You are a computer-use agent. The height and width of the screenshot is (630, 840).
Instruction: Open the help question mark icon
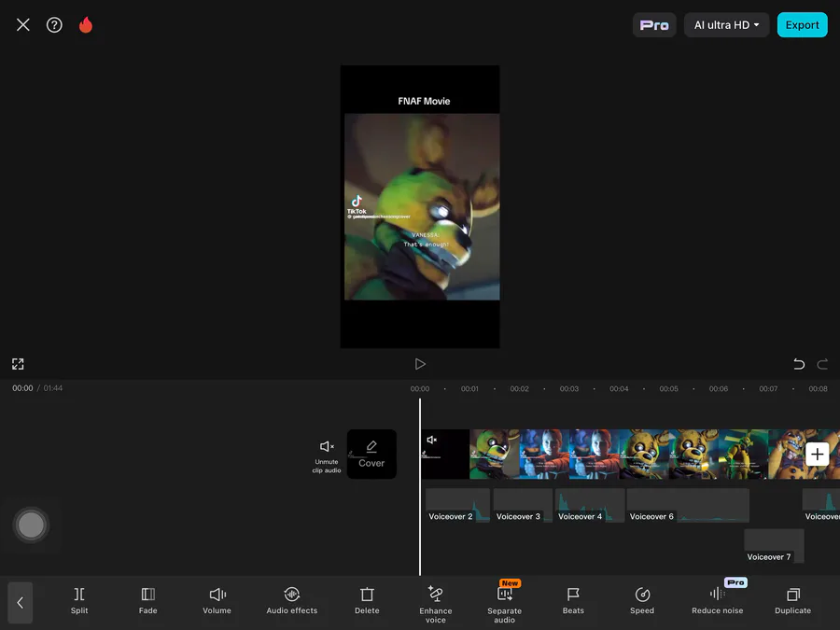pyautogui.click(x=54, y=24)
